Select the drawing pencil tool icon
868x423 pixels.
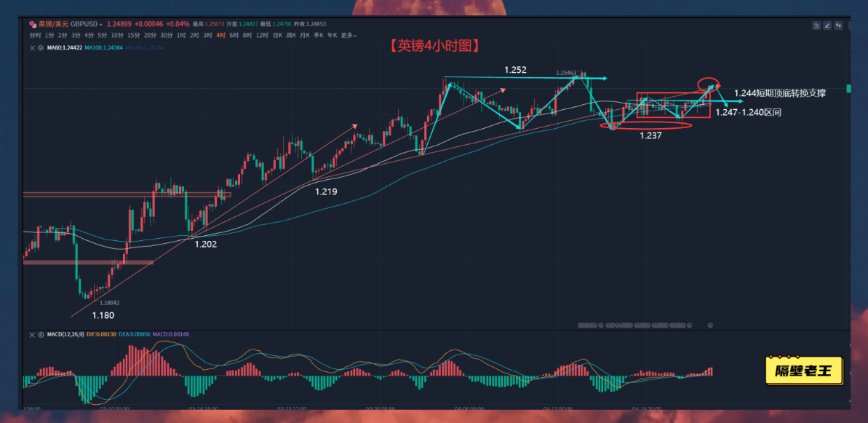[827, 25]
